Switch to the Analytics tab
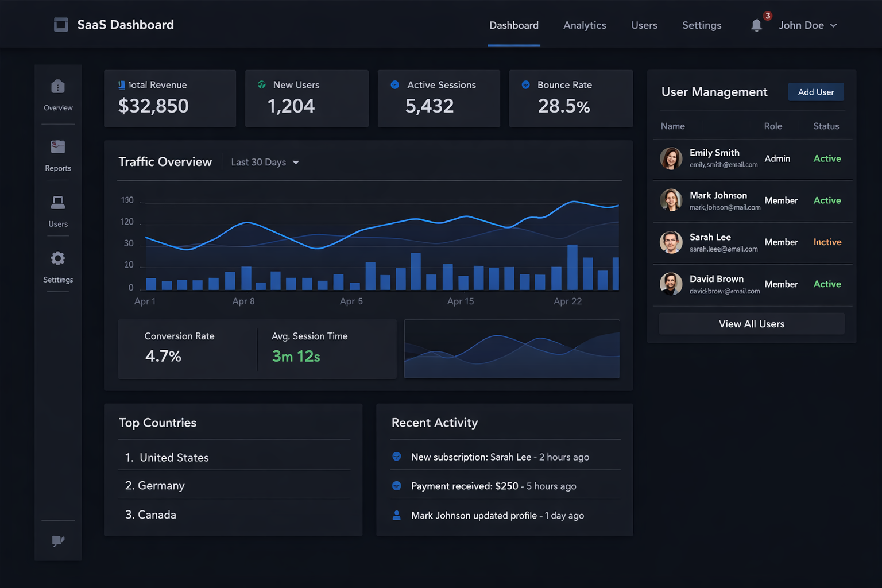 click(585, 25)
